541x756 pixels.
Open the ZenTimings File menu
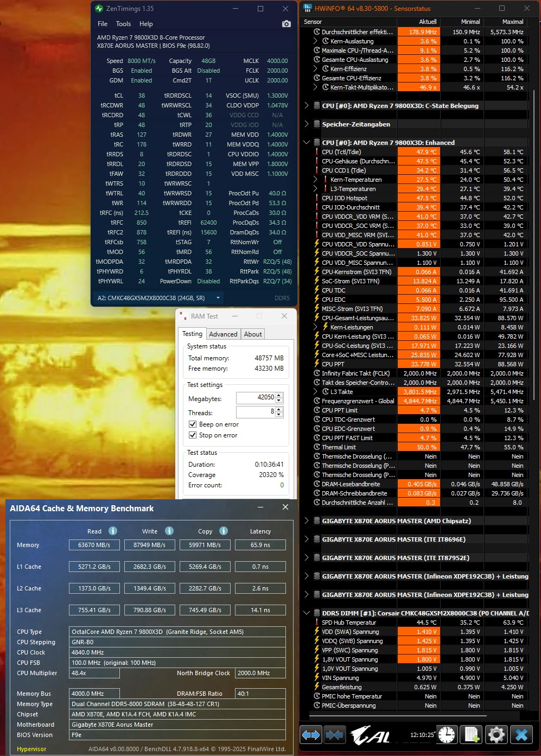click(103, 24)
